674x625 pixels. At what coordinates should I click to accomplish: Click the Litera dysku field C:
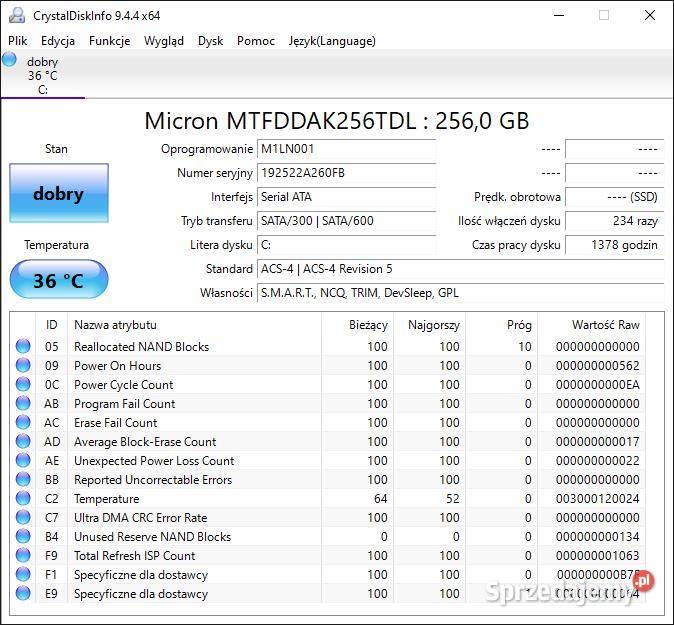346,245
